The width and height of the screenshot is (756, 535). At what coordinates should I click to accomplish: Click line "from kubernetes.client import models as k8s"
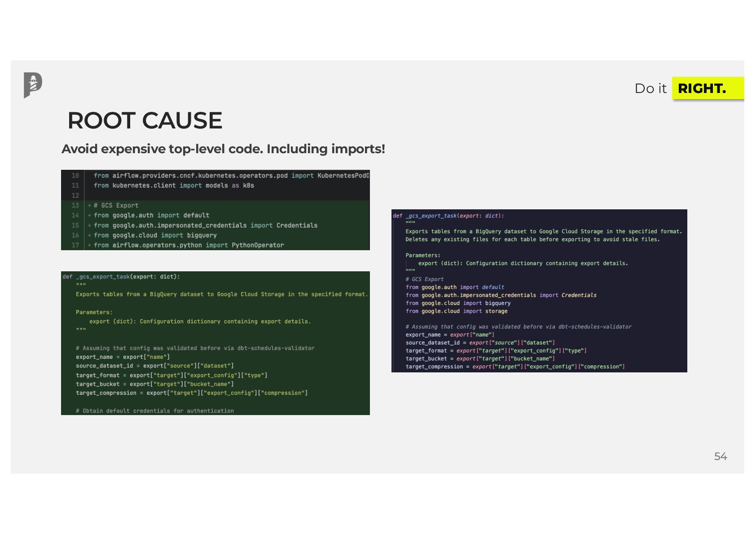(174, 186)
